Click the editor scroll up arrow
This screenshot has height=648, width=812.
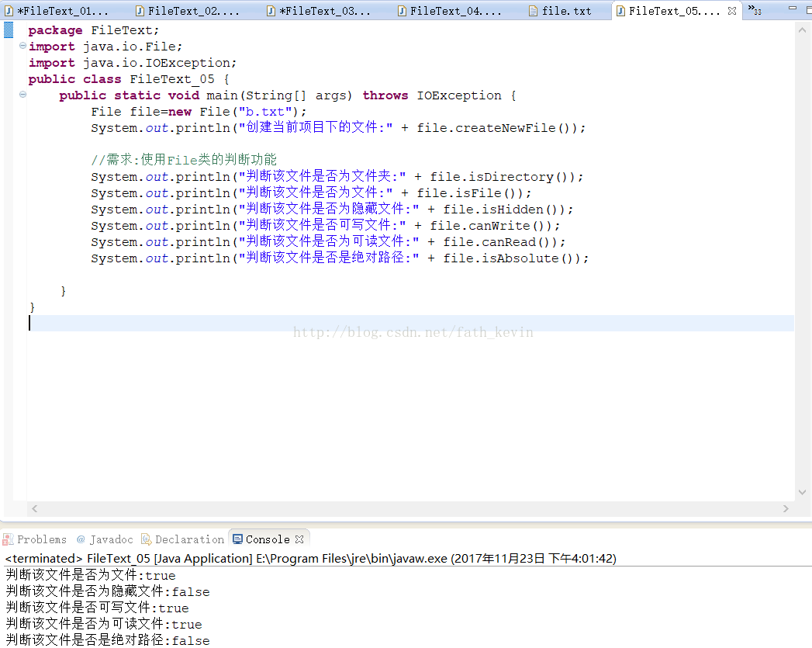[x=802, y=30]
